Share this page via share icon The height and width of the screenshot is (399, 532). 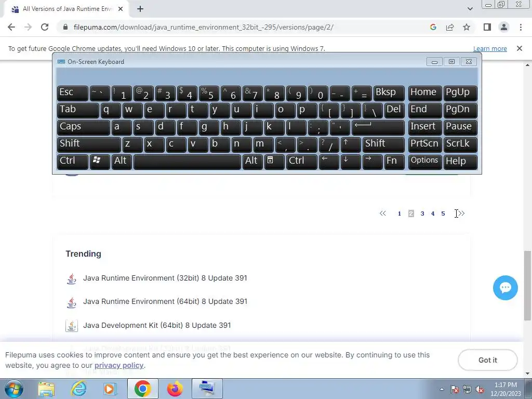click(x=450, y=27)
